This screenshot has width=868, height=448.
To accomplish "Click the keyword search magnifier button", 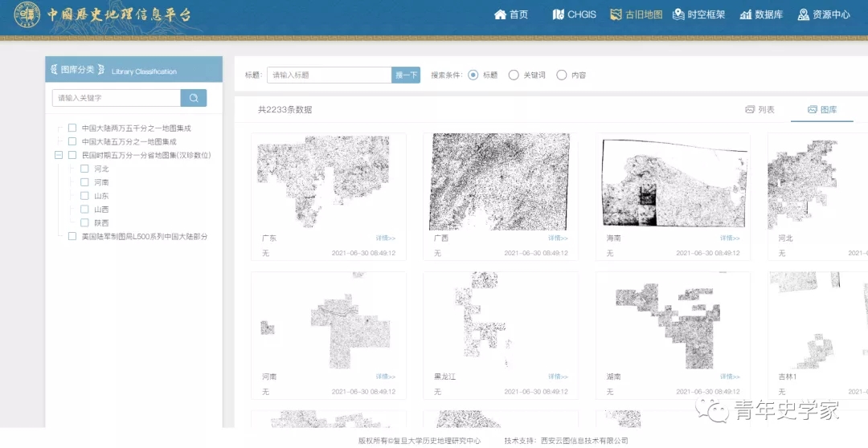I will pos(194,98).
